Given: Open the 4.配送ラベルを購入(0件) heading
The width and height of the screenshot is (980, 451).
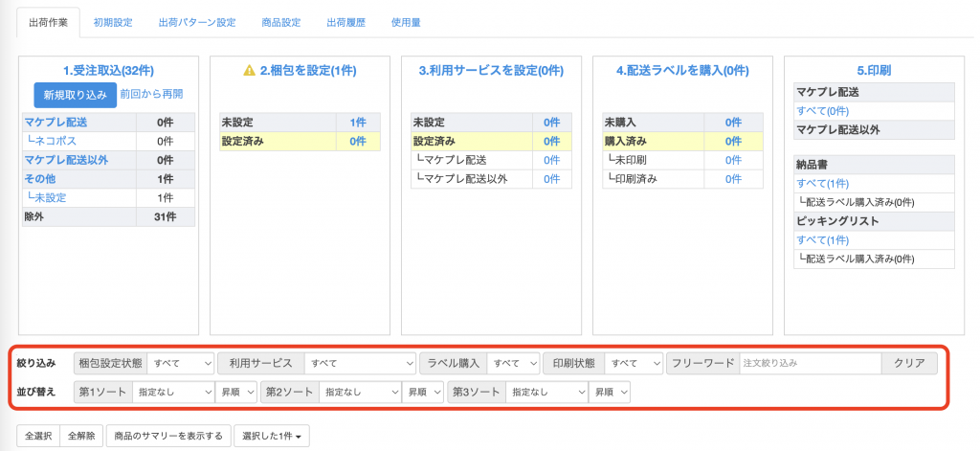Looking at the screenshot, I should 682,71.
